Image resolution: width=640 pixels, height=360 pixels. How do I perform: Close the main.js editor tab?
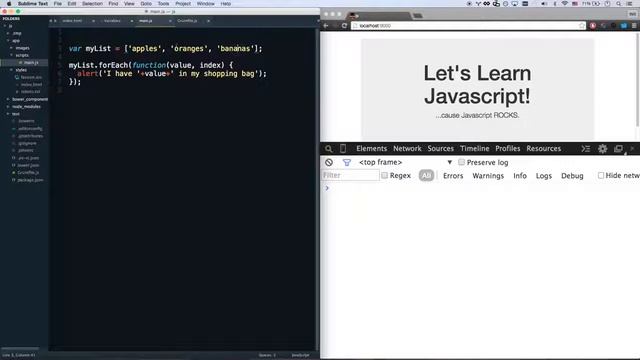(x=170, y=21)
